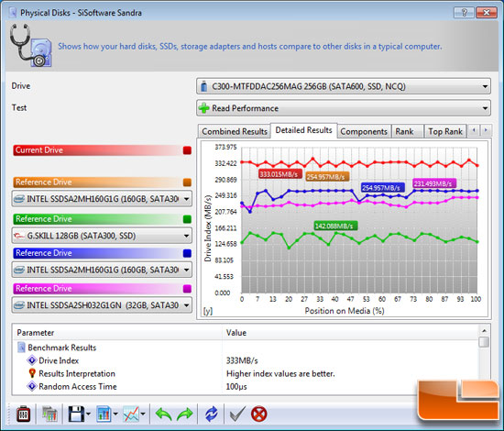Open the G.SKILL 128GB reference drive dropdown

102,236
